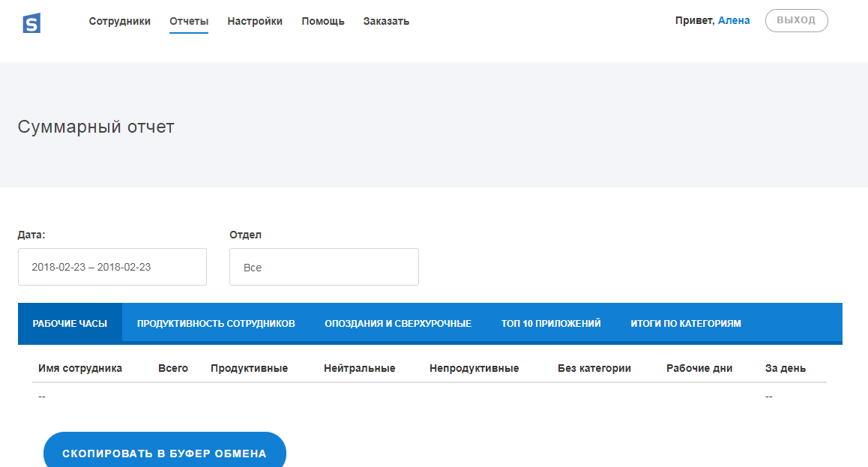Click the Алена profile link
The height and width of the screenshot is (467, 868).
[735, 20]
